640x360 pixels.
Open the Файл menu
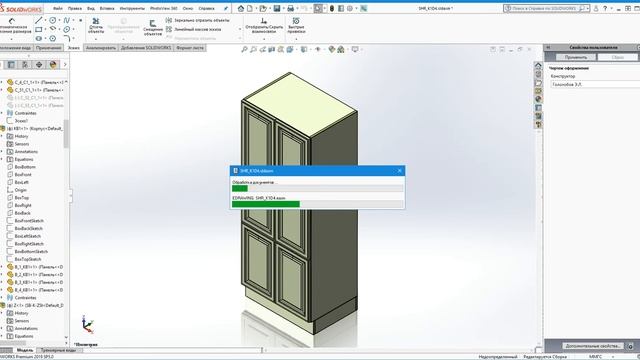[58, 8]
